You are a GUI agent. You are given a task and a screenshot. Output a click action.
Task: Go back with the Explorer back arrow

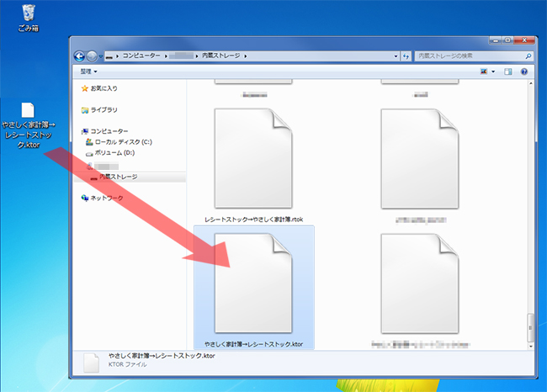click(80, 56)
